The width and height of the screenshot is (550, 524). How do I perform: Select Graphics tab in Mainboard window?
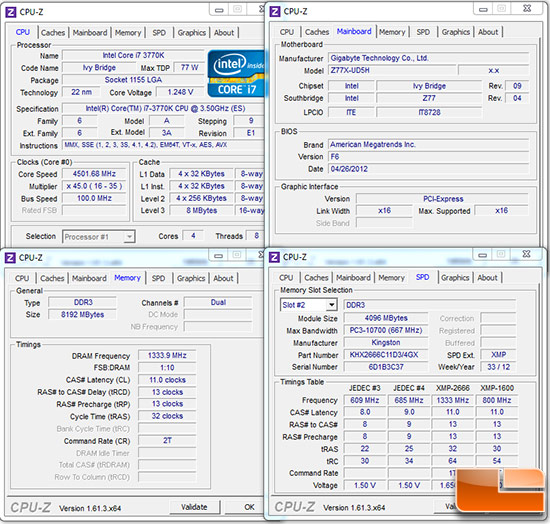click(x=456, y=32)
